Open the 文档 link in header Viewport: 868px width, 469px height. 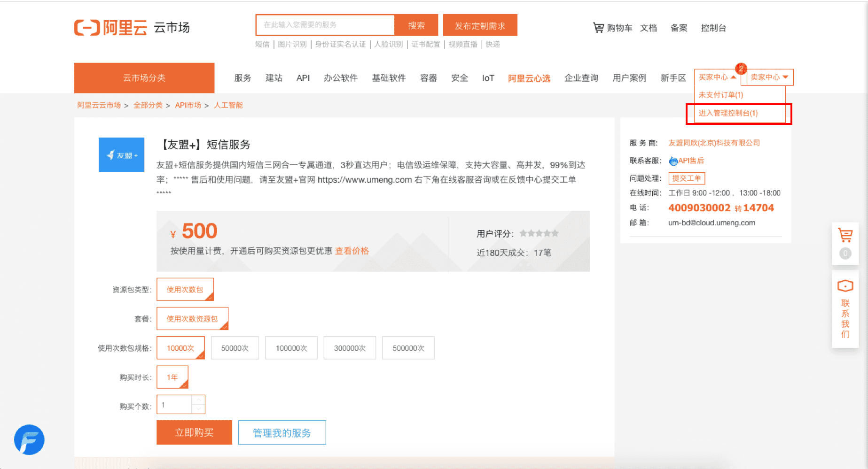648,28
